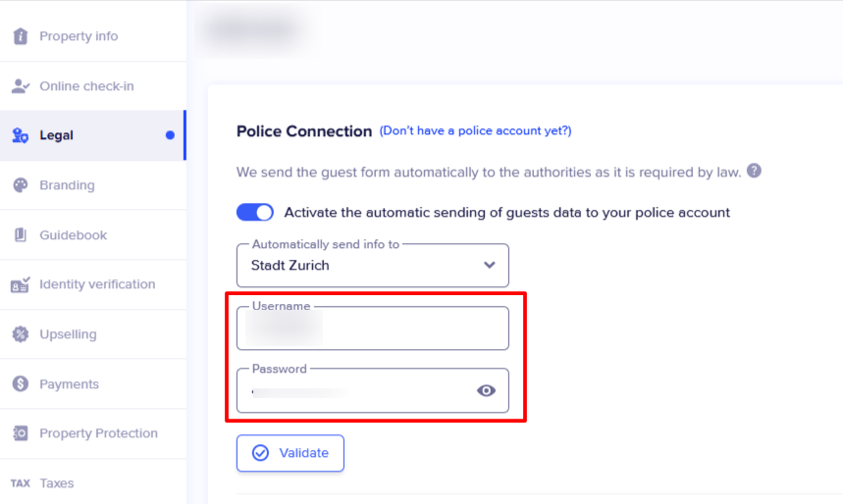Go to Taxes in the sidebar
Image resolution: width=843 pixels, height=504 pixels.
(93, 483)
